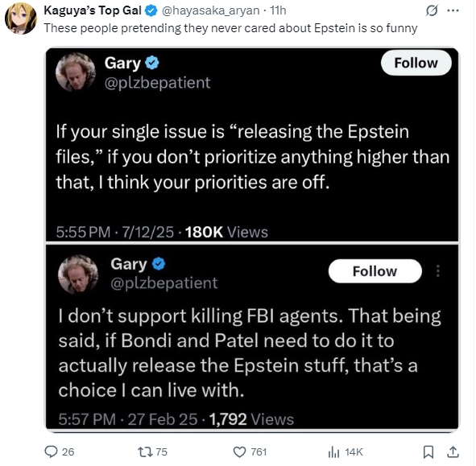This screenshot has height=466, width=476.
Task: Click the blue verified badge beside Kaguya's Top Gal
Action: point(151,10)
